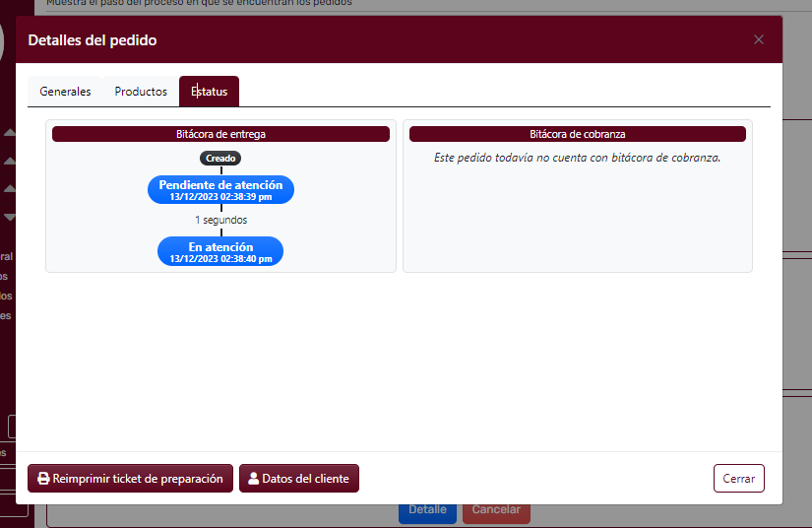Select the Pendiente de atención status pill
The height and width of the screenshot is (528, 812).
click(220, 189)
